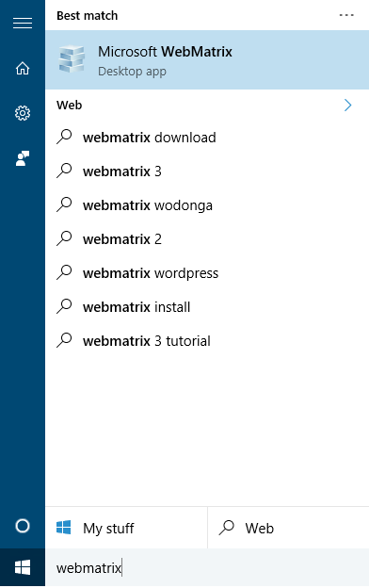Click the Windows Start button
The height and width of the screenshot is (588, 369).
[23, 568]
